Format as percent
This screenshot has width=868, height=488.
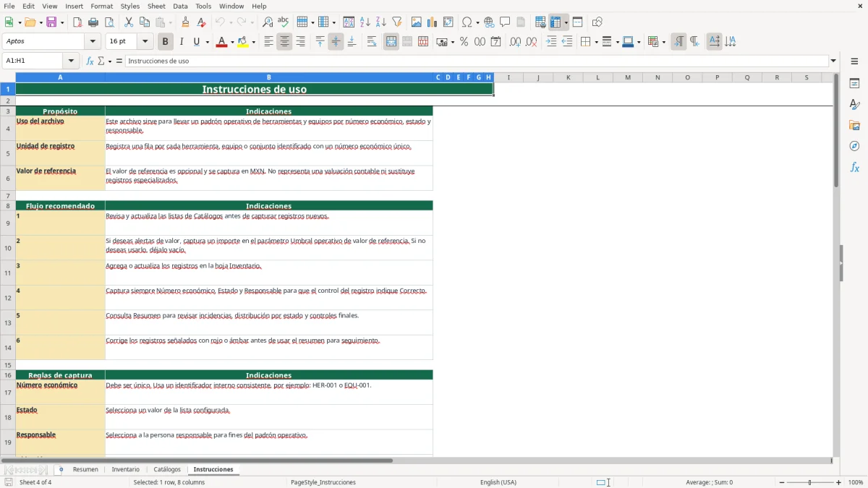point(464,42)
